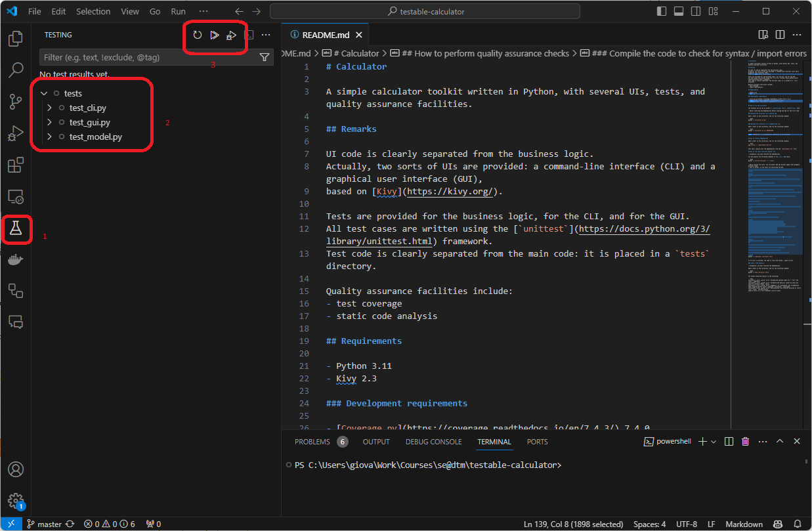Open the Selection menu
The image size is (812, 531).
click(93, 11)
